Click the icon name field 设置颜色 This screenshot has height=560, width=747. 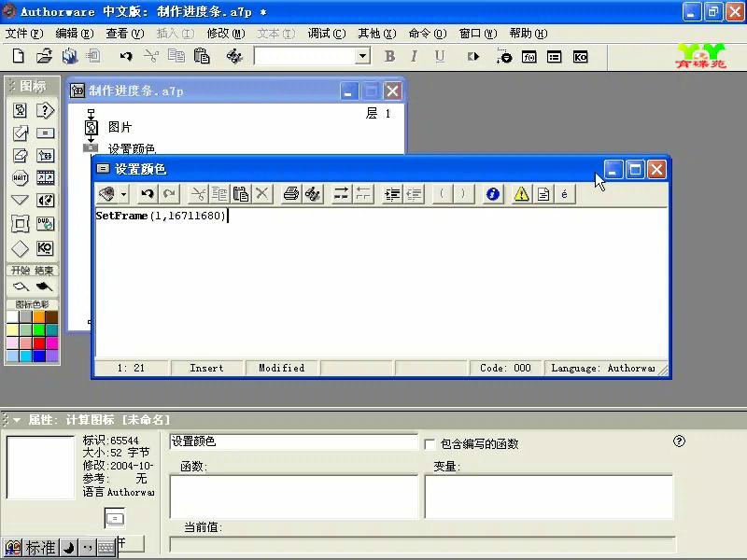coord(293,441)
